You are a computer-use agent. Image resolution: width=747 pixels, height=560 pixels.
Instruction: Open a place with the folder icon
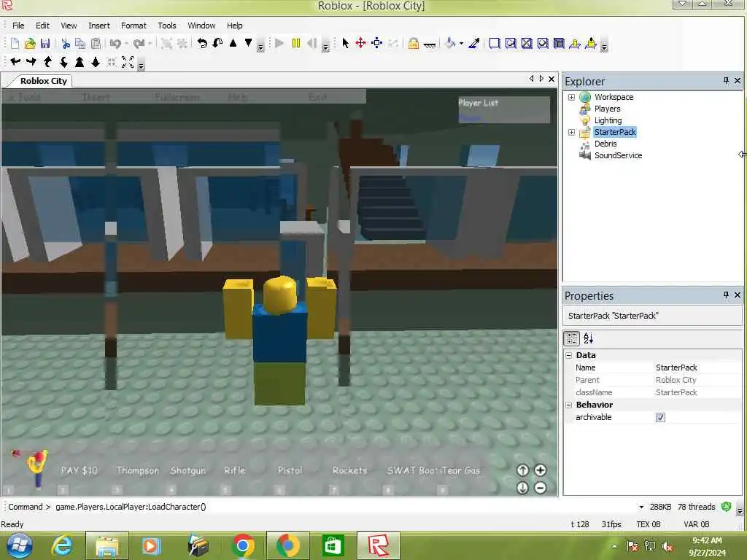29,44
